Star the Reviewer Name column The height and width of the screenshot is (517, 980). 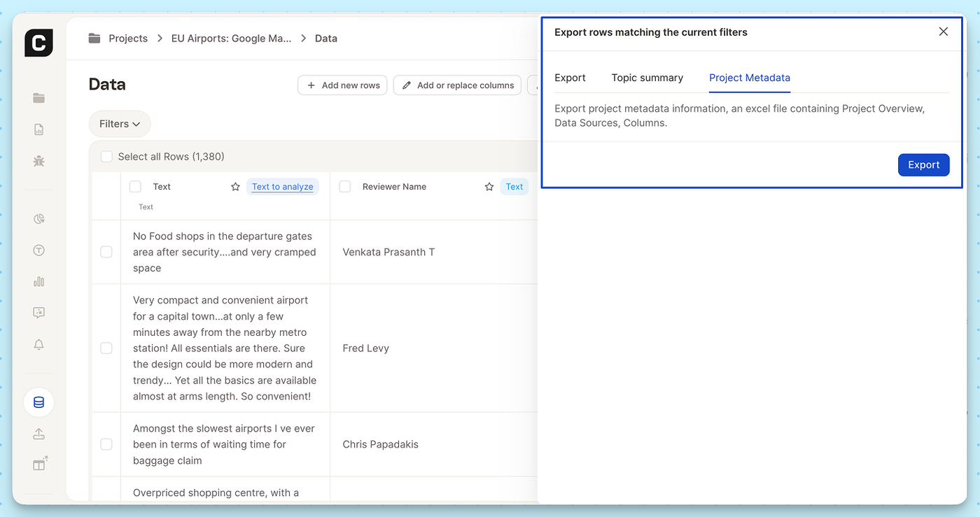coord(489,187)
